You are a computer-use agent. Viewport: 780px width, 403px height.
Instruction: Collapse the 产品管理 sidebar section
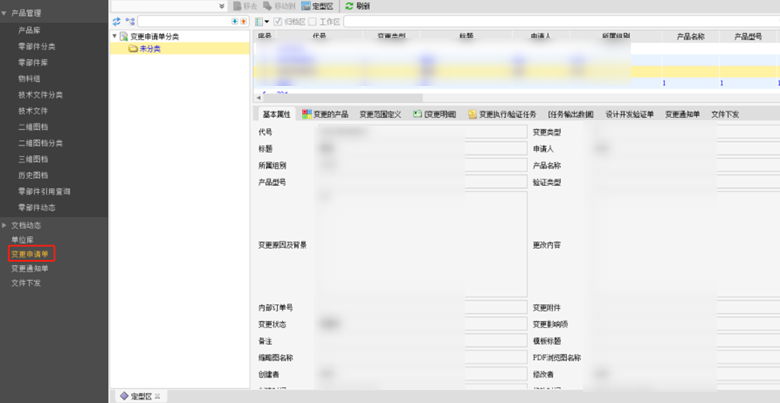tap(4, 13)
